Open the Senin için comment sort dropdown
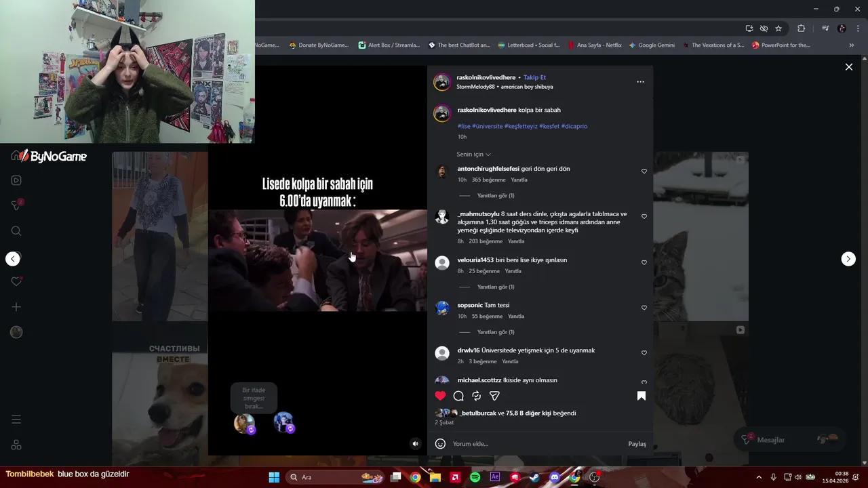The width and height of the screenshot is (868, 488). pyautogui.click(x=473, y=155)
